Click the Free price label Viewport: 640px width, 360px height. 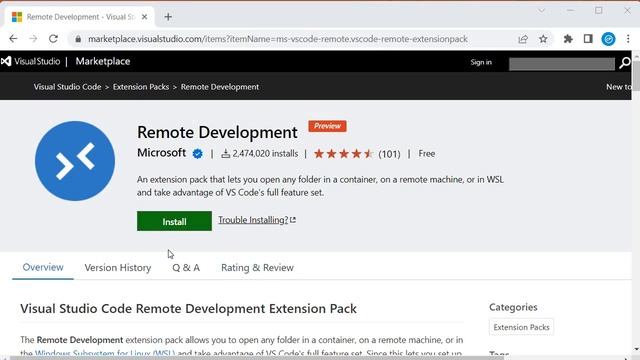point(427,154)
